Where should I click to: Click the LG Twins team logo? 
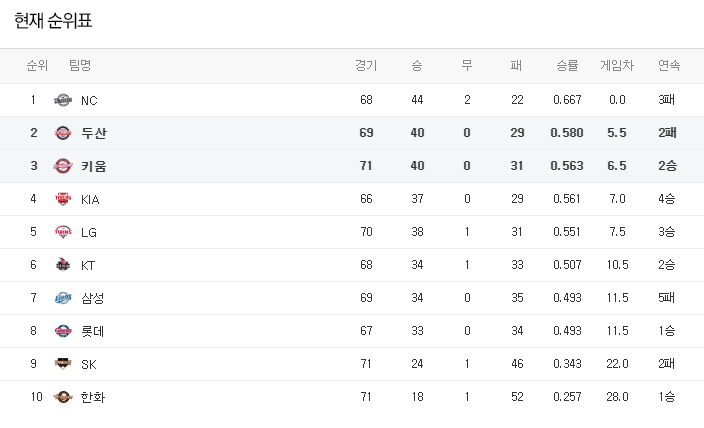point(63,232)
